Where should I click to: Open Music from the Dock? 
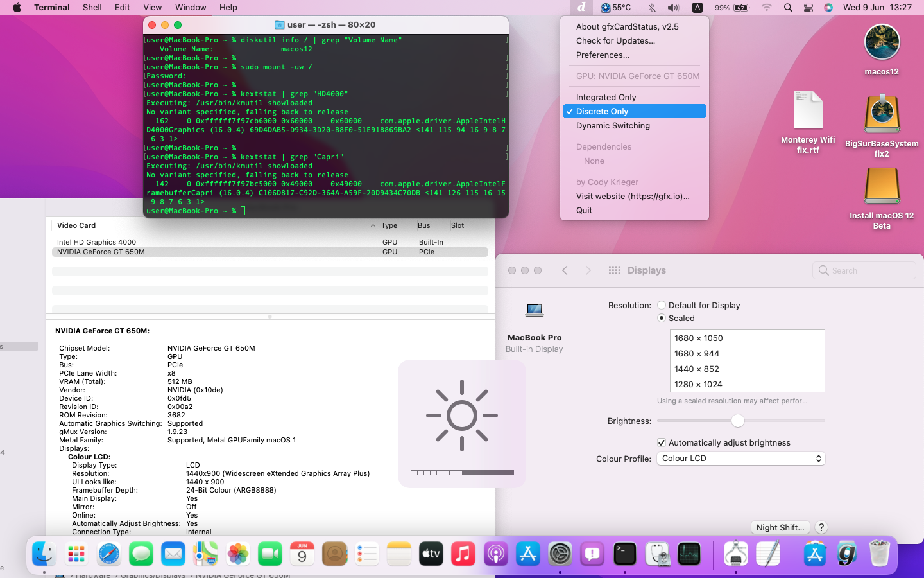[x=463, y=554]
